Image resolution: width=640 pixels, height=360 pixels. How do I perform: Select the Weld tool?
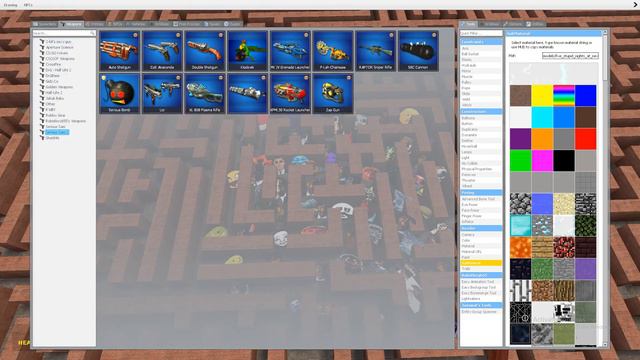click(x=481, y=99)
